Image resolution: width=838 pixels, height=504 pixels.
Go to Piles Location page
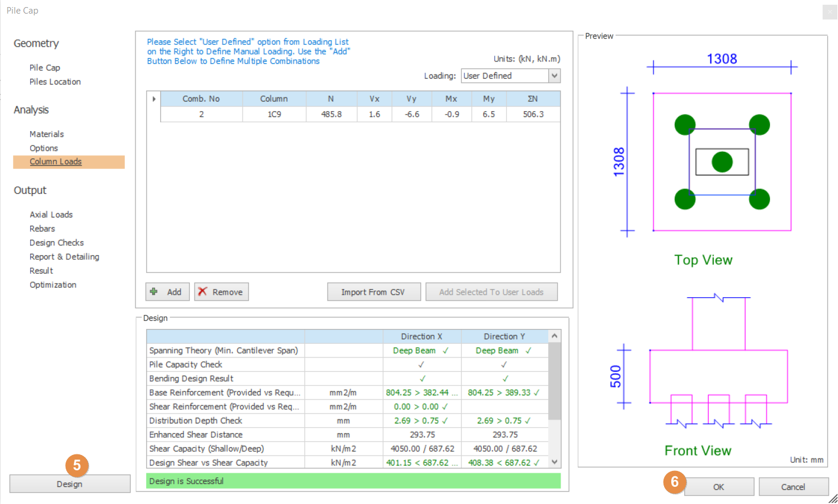(x=55, y=82)
